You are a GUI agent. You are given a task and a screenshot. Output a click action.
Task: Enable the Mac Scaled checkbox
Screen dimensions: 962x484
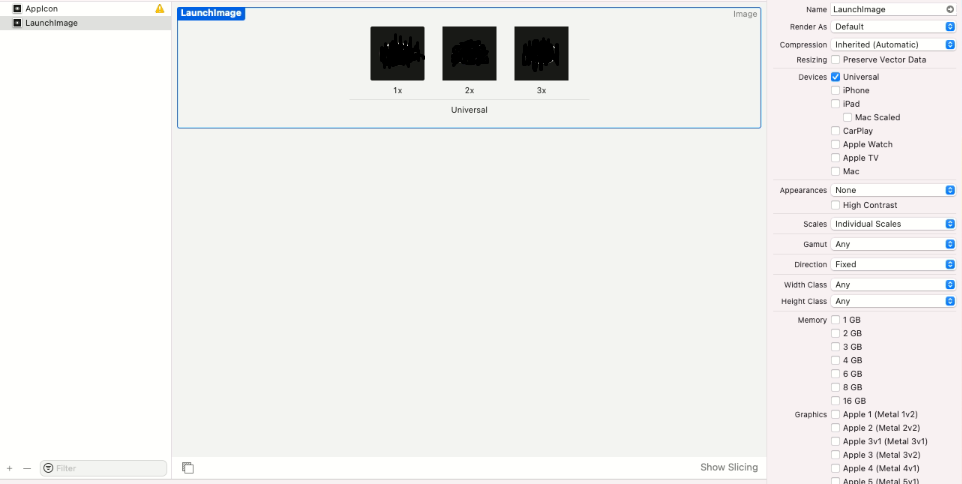click(848, 117)
